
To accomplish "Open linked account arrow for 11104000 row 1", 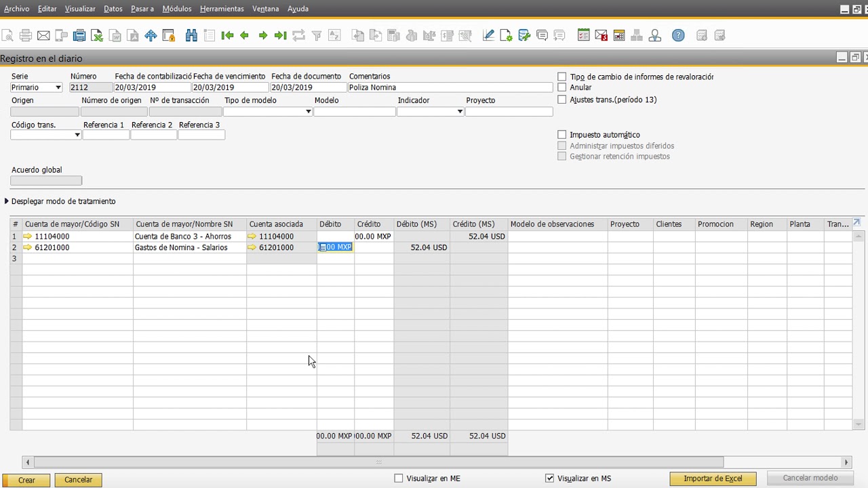I will [28, 237].
